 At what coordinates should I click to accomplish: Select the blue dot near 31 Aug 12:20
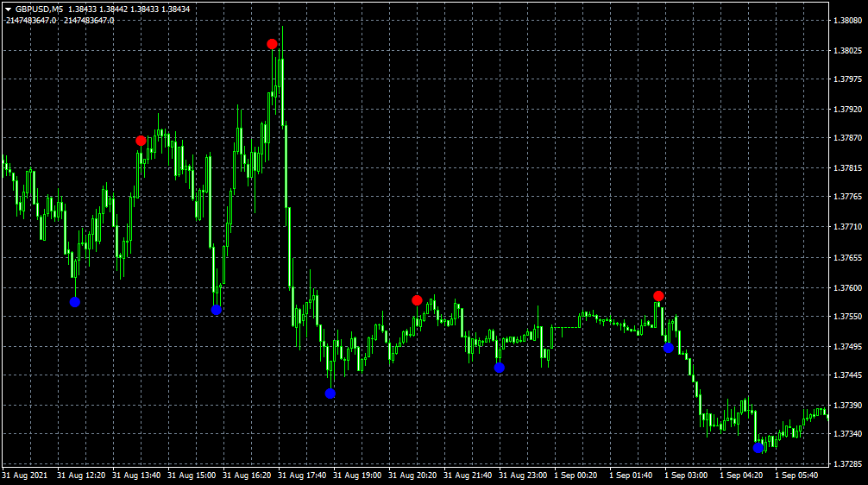[x=75, y=302]
